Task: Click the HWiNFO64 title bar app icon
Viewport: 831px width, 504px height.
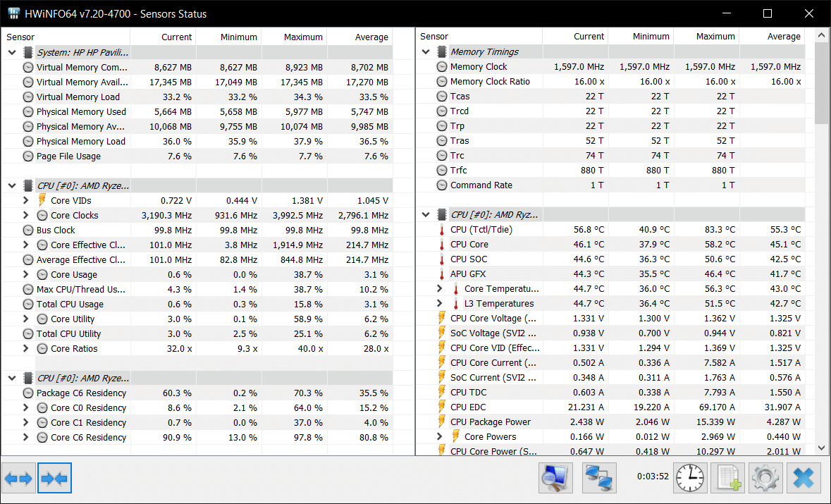Action: click(14, 13)
